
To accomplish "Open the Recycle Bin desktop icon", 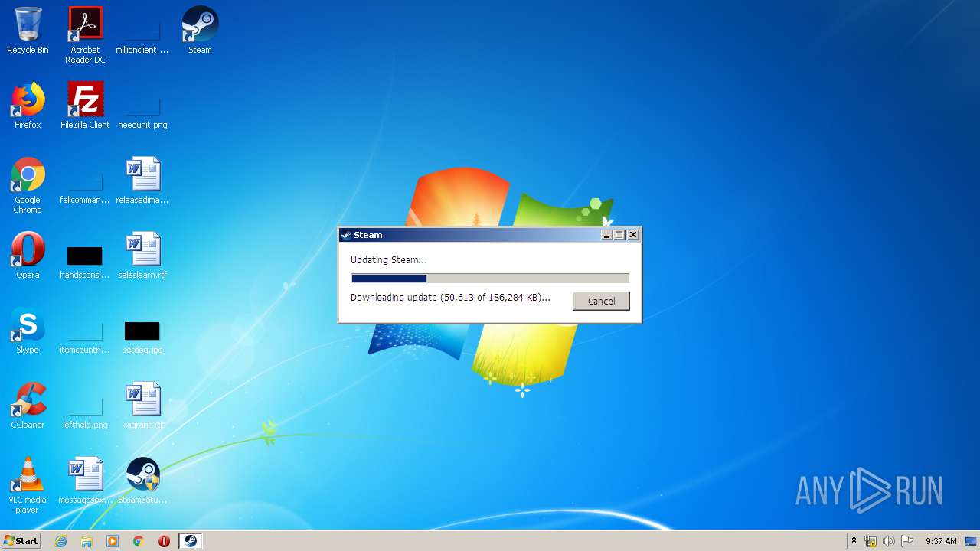I will pos(28,31).
